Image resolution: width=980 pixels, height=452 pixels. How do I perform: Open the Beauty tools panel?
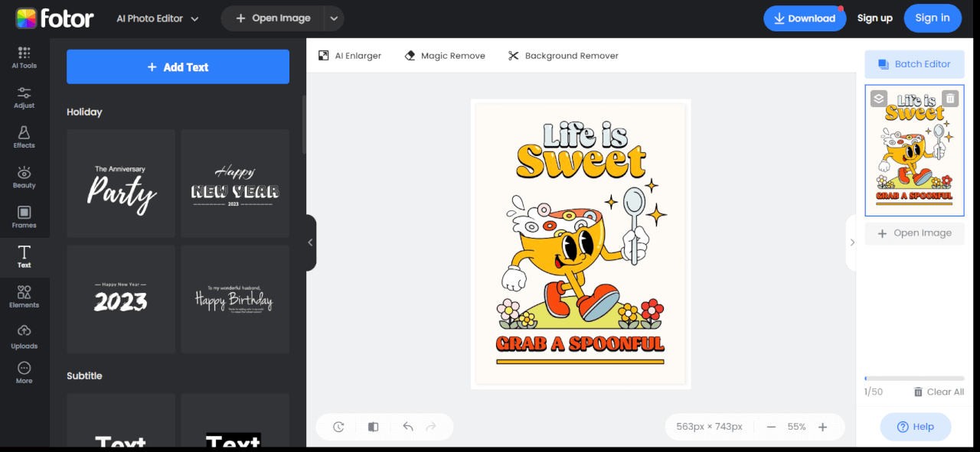(x=24, y=177)
